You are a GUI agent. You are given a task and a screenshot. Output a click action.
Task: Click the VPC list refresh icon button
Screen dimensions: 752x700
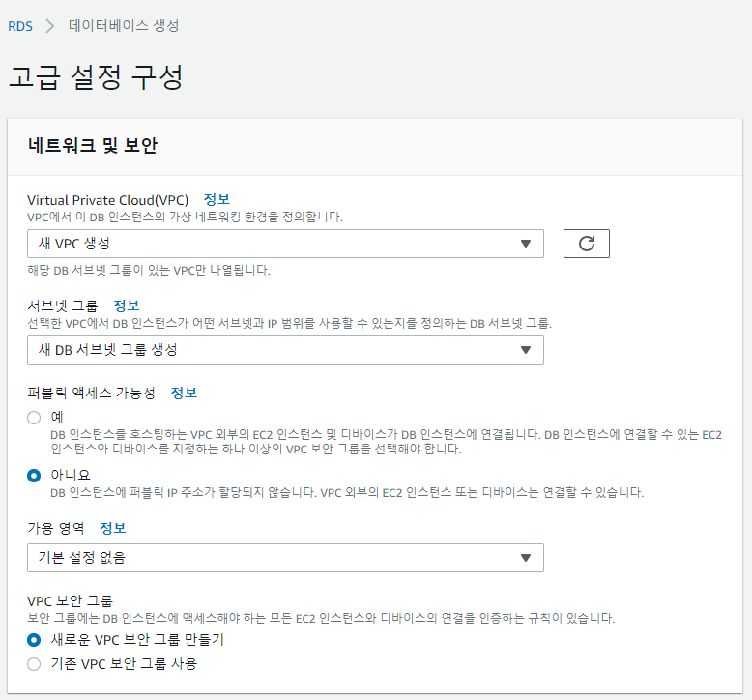(586, 244)
